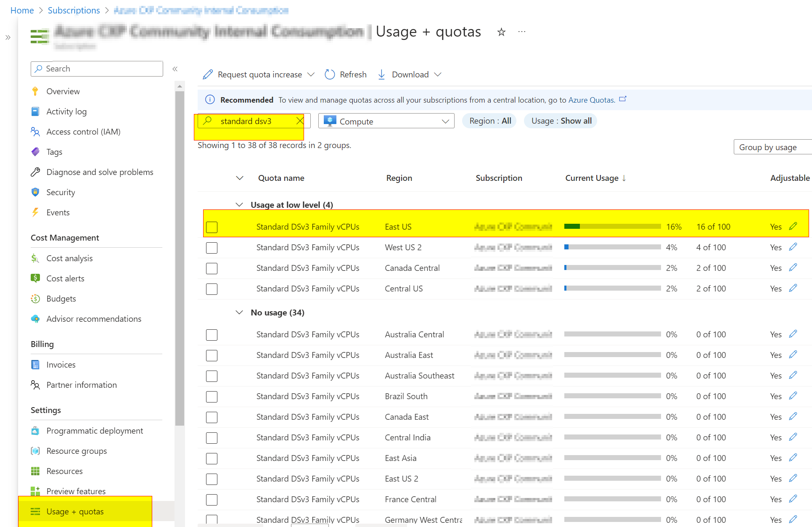Expand the Request quota increase dropdown
This screenshot has width=812, height=527.
tap(311, 74)
